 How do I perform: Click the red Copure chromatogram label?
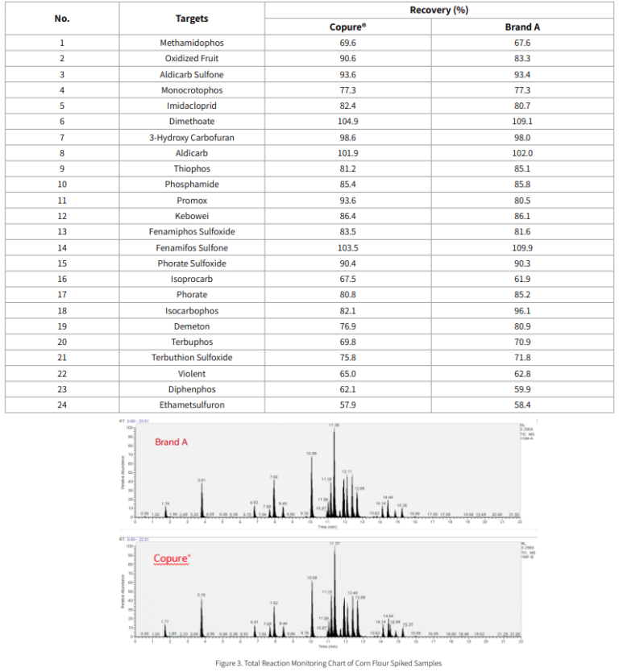[x=172, y=558]
